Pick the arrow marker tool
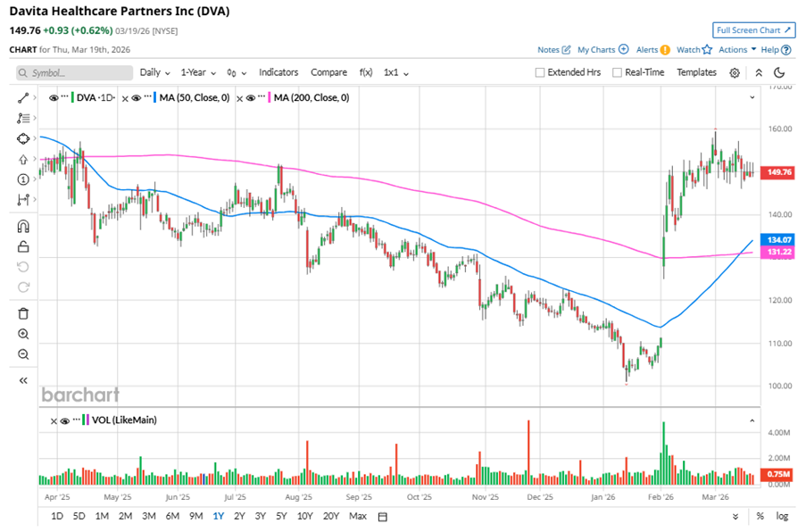The height and width of the screenshot is (532, 806). [x=22, y=160]
